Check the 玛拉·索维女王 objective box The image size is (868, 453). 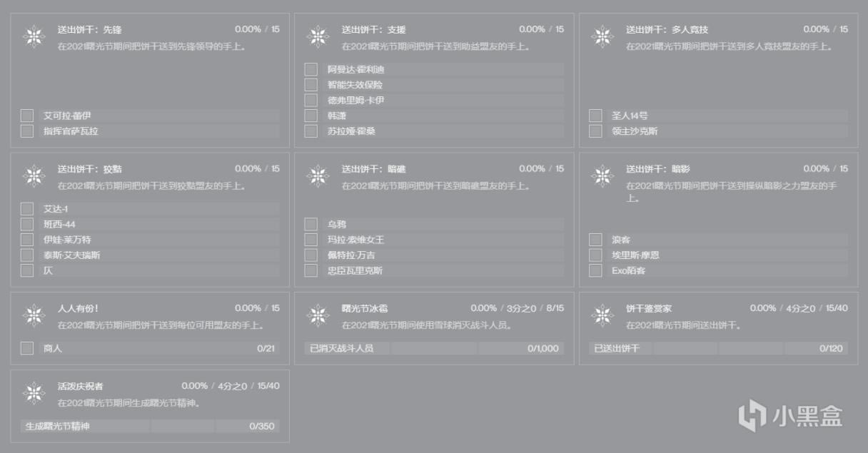pyautogui.click(x=311, y=240)
